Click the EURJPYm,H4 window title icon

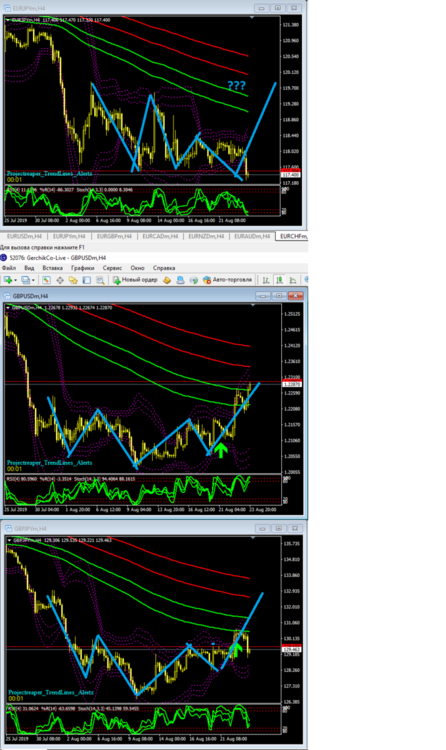point(7,8)
